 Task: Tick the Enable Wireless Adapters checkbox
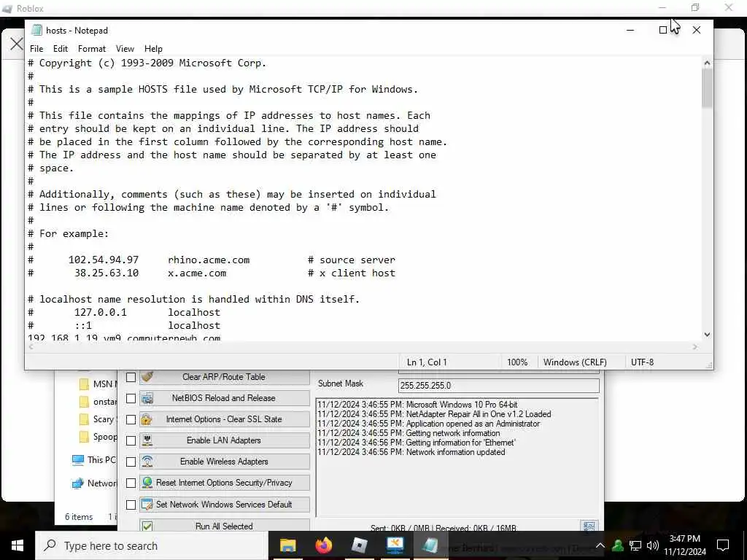pos(131,462)
